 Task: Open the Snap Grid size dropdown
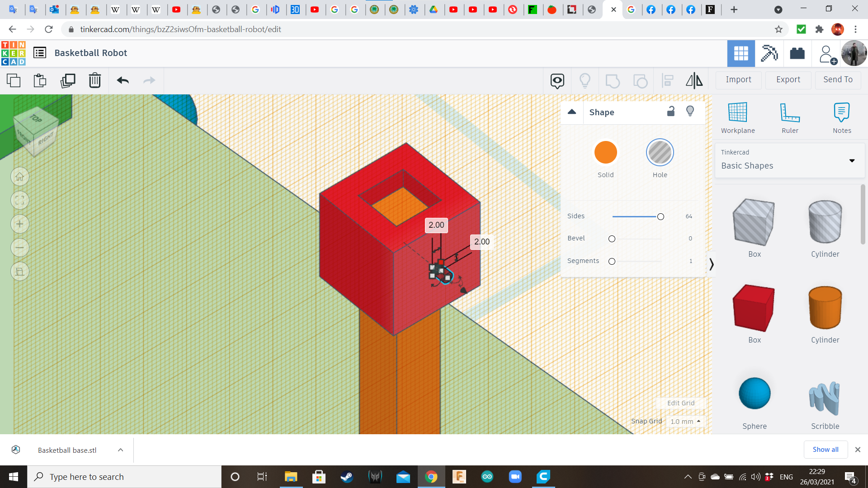point(685,421)
